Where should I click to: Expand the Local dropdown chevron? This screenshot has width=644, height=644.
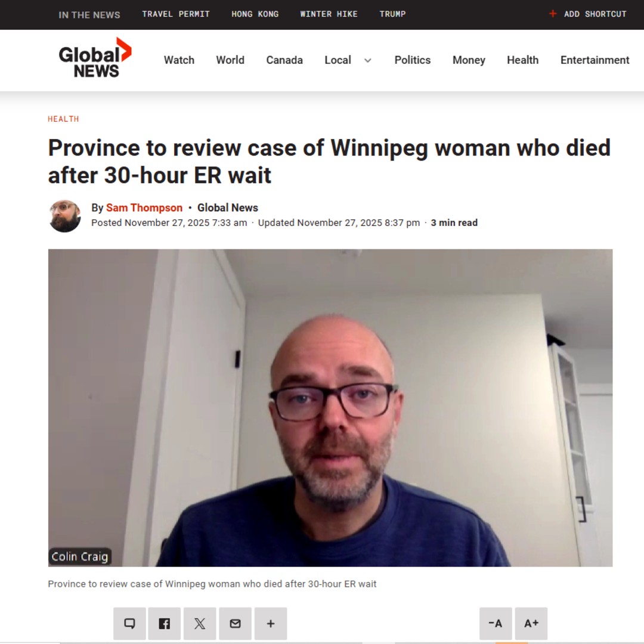[x=368, y=60]
